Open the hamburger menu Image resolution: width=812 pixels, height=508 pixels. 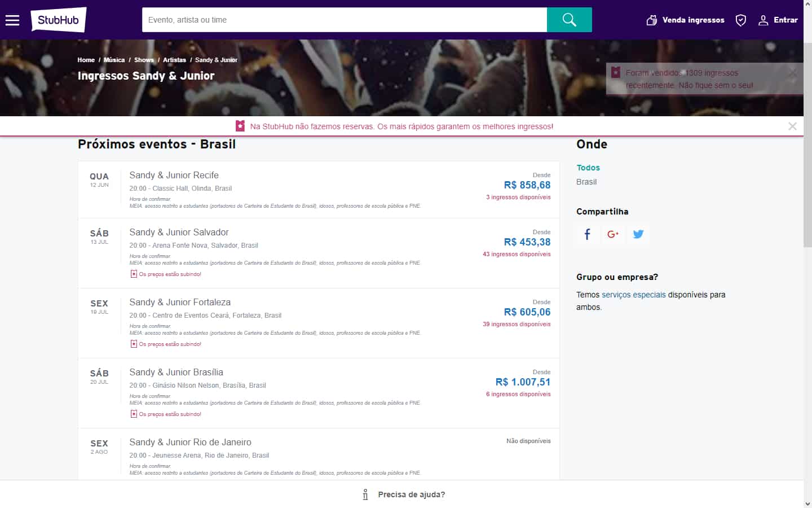pyautogui.click(x=12, y=20)
